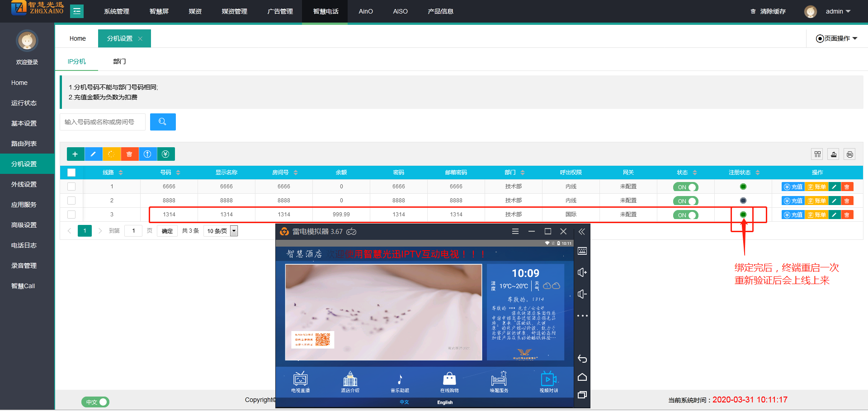
Task: Open 电视直播 in the emulator
Action: pyautogui.click(x=300, y=382)
